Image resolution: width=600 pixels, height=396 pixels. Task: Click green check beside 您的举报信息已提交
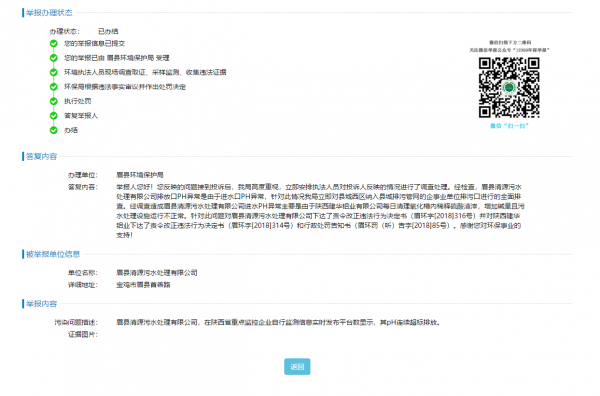click(x=54, y=44)
